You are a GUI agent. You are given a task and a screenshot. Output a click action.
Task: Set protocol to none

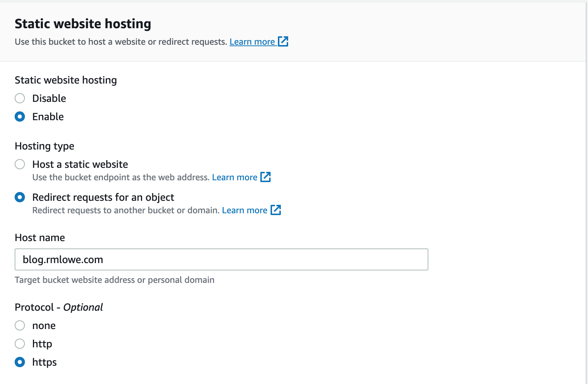[x=20, y=325]
